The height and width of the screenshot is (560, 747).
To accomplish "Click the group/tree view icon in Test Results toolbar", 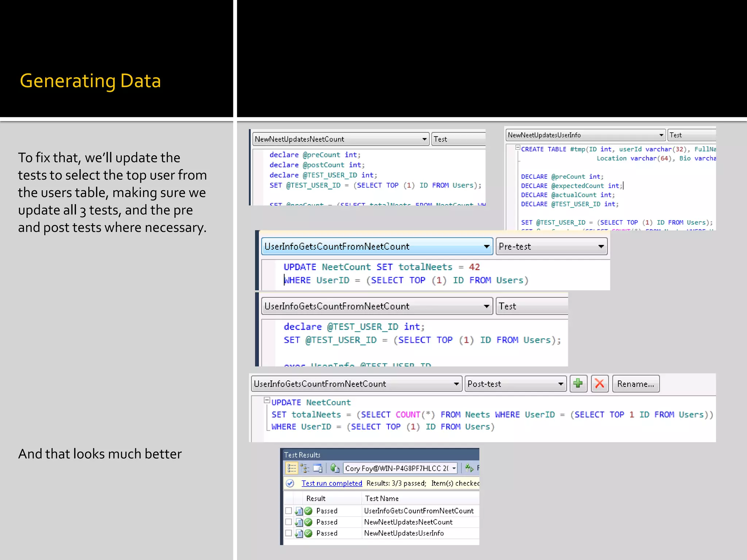I will click(305, 468).
